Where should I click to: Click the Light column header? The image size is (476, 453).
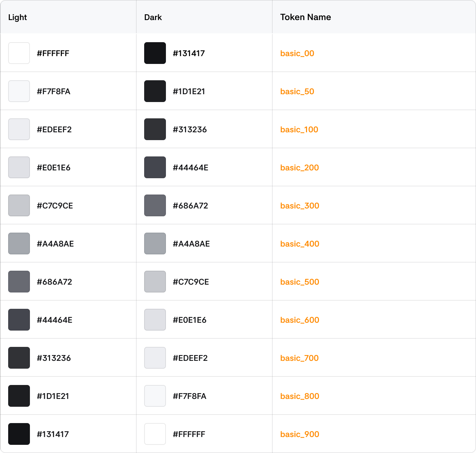(17, 17)
